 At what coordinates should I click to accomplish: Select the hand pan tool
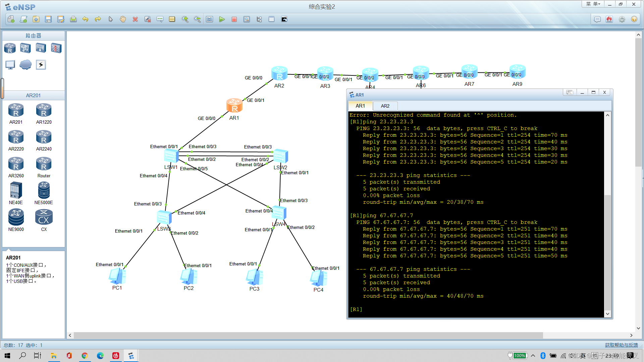tap(123, 19)
